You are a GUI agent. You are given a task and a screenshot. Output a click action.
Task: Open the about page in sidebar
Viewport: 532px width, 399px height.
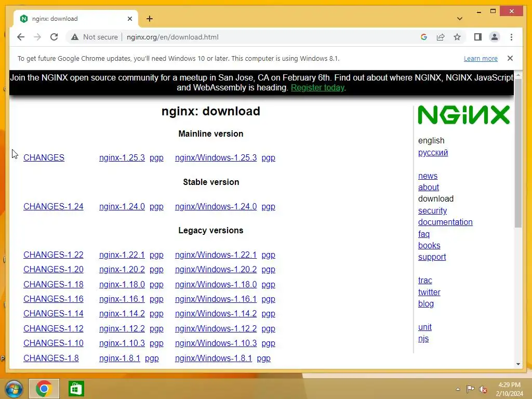(x=429, y=187)
